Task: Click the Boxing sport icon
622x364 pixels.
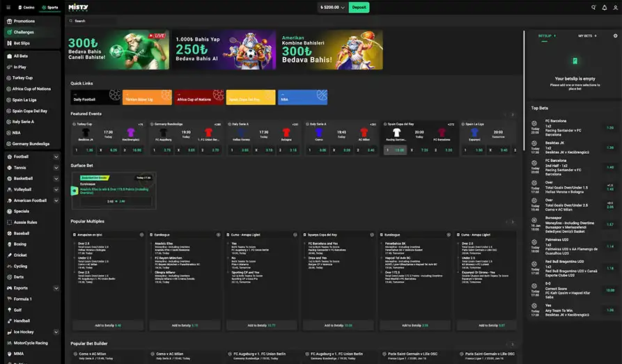Action: pos(10,244)
